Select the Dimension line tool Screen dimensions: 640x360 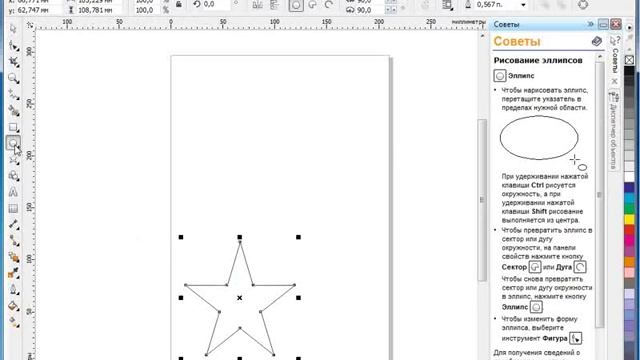[13, 225]
